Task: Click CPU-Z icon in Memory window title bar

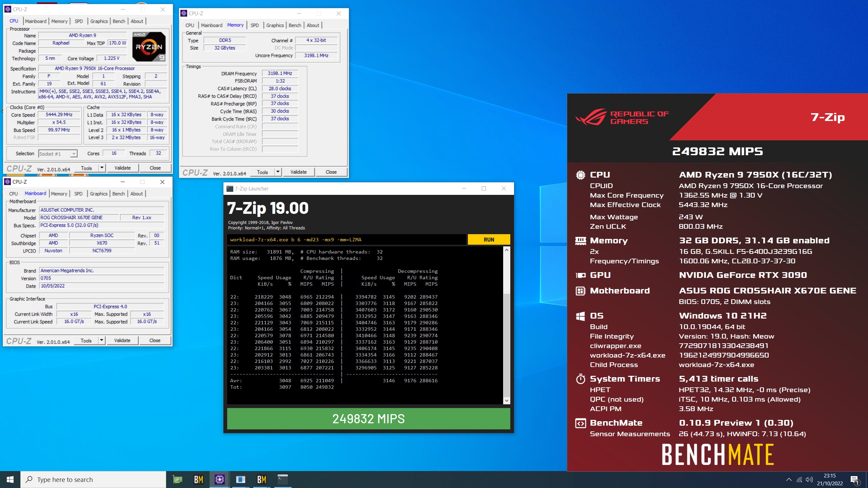Action: tap(184, 14)
